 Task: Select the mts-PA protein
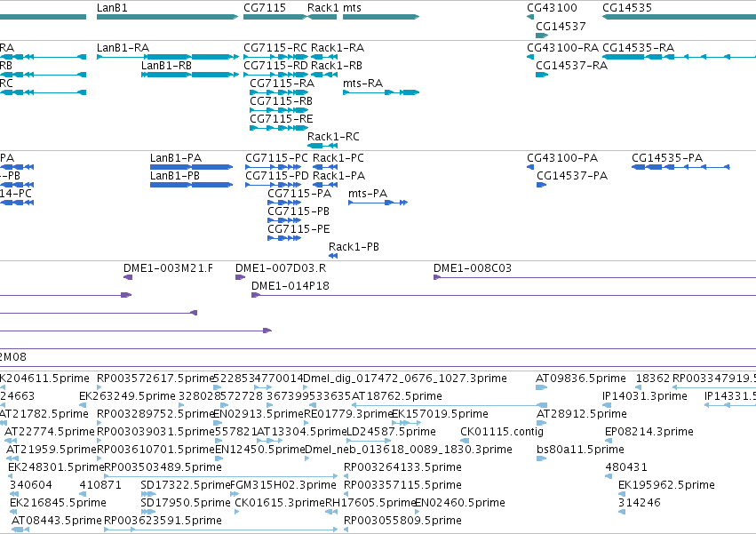click(x=378, y=203)
